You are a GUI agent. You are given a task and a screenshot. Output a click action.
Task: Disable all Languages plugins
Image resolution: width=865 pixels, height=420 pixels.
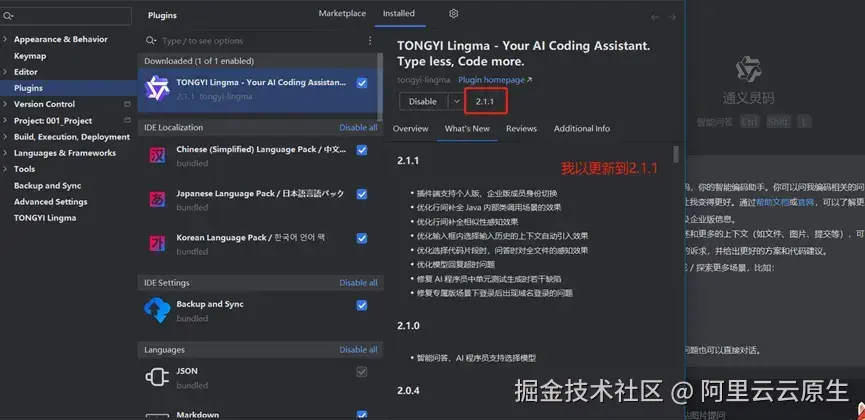[x=359, y=349]
